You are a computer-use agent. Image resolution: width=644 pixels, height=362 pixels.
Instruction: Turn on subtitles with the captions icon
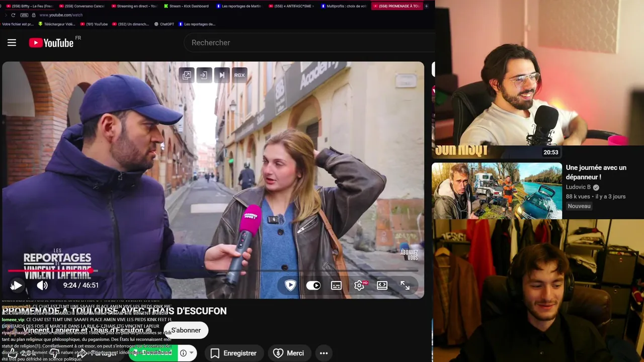coord(336,285)
